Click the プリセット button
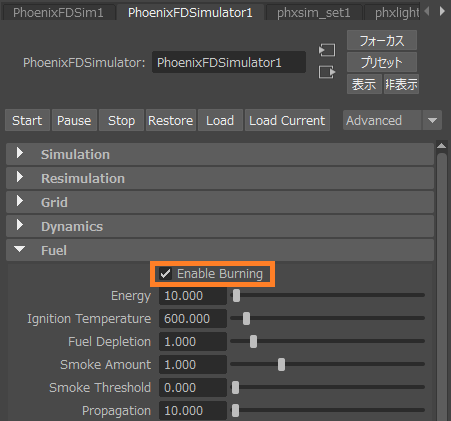This screenshot has width=451, height=421. click(x=382, y=62)
